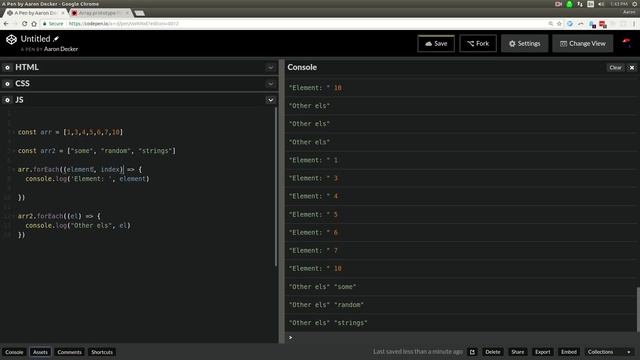Open pen in new window icon
This screenshot has height=360, width=640.
(x=472, y=352)
